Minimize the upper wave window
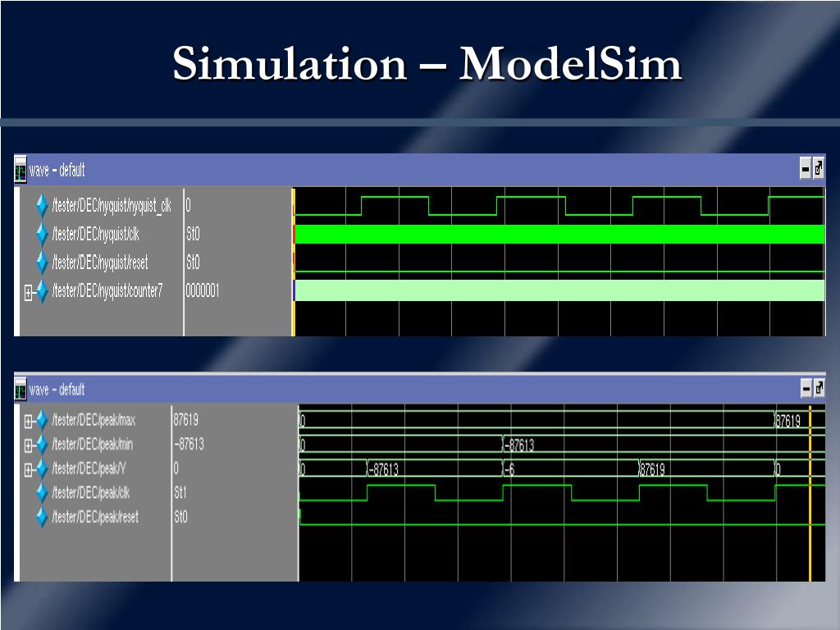 [x=806, y=169]
